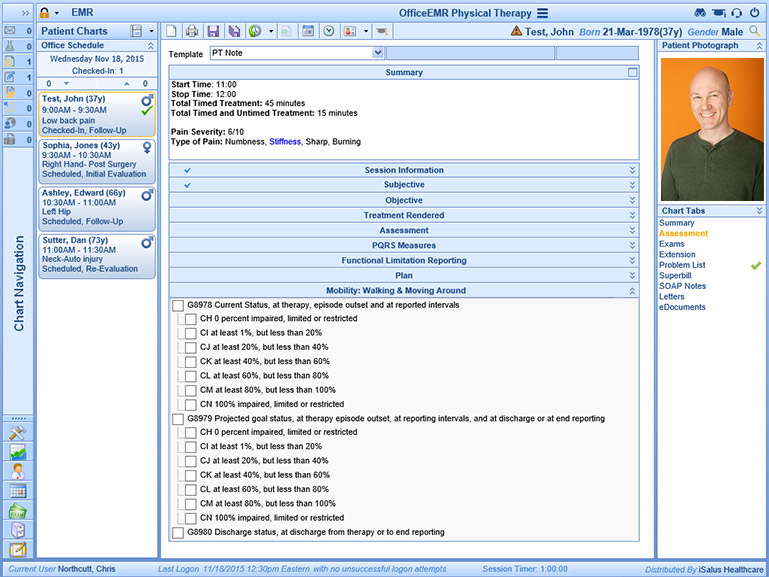The height and width of the screenshot is (577, 769).
Task: Click the calendar icon in chart toolbar
Action: click(308, 31)
